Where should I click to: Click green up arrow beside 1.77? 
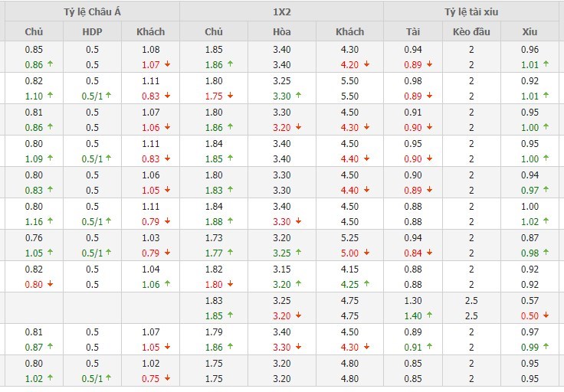[x=230, y=253]
